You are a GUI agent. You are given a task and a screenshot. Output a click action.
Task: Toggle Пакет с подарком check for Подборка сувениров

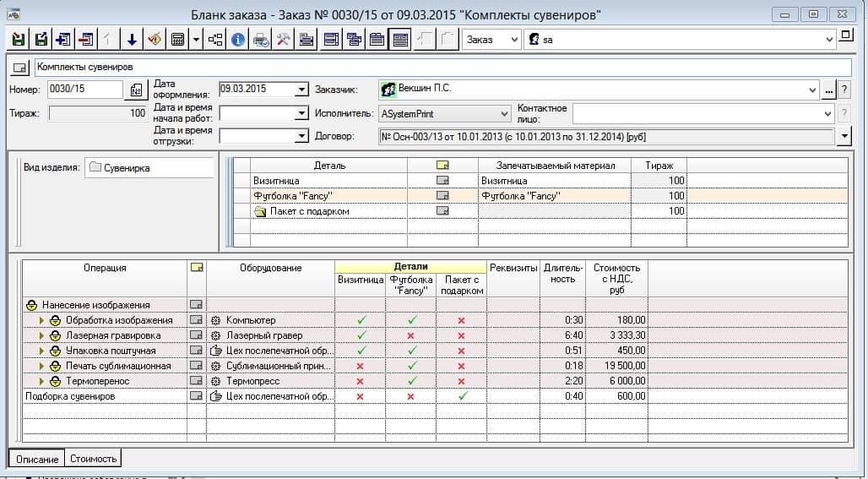tap(461, 396)
